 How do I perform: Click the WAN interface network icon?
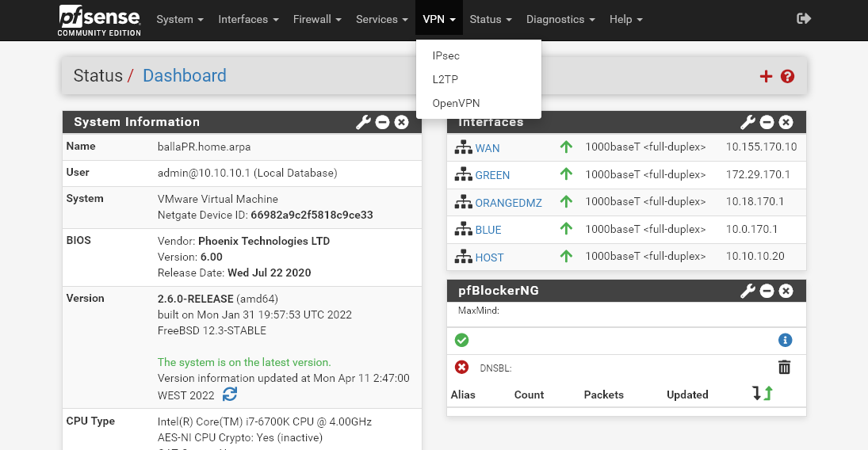pyautogui.click(x=464, y=147)
